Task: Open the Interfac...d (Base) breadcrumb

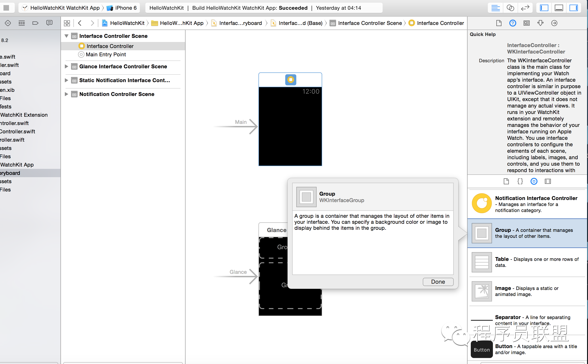Action: 297,23
